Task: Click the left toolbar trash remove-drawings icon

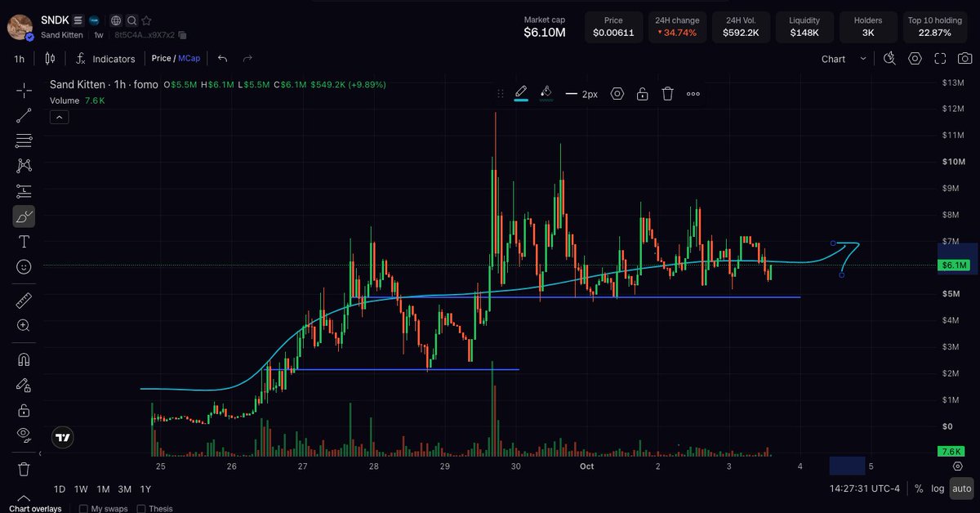Action: click(x=24, y=469)
